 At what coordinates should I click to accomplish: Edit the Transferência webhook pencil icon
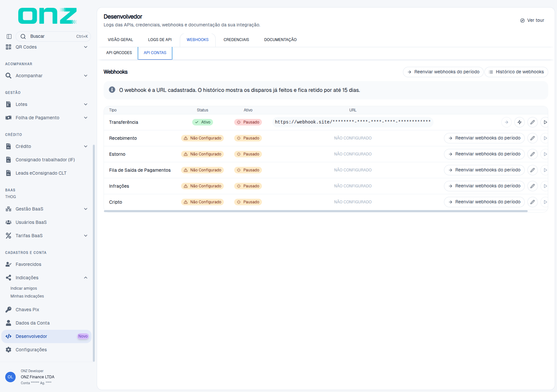coord(532,122)
